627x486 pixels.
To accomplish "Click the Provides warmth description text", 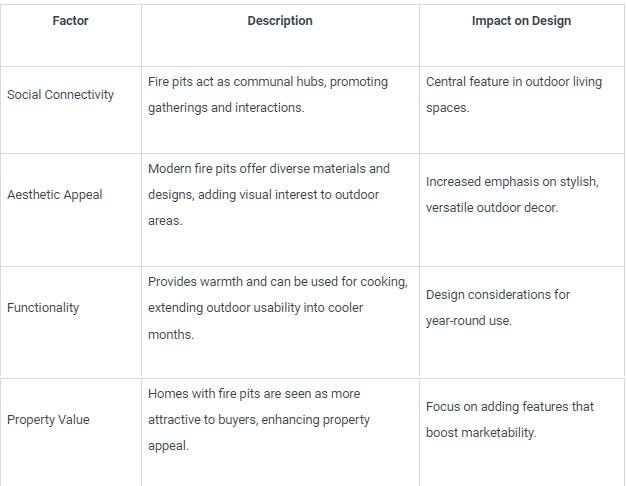I will tap(278, 308).
